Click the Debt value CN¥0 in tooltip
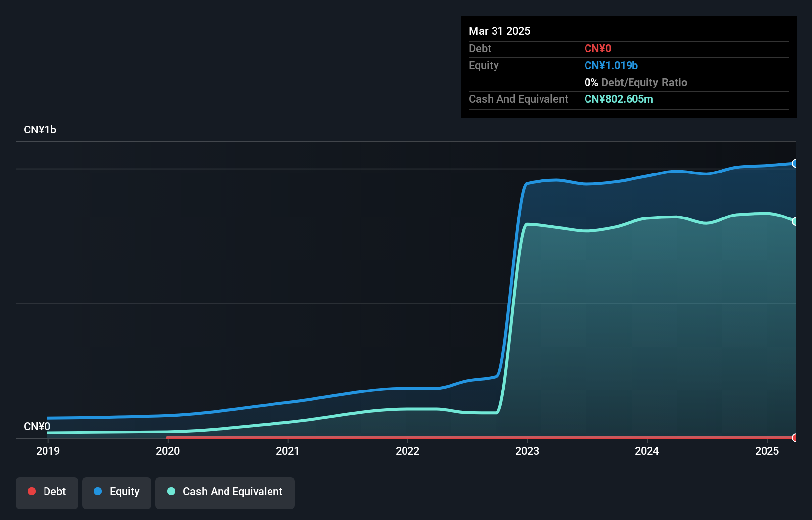The width and height of the screenshot is (812, 520). click(598, 48)
